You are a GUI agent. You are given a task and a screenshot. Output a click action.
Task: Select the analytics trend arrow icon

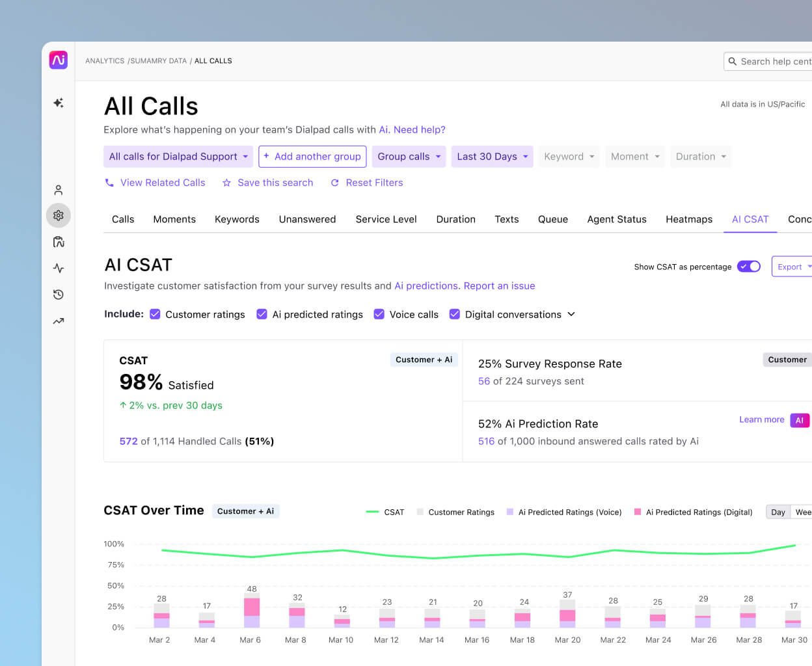pyautogui.click(x=58, y=320)
